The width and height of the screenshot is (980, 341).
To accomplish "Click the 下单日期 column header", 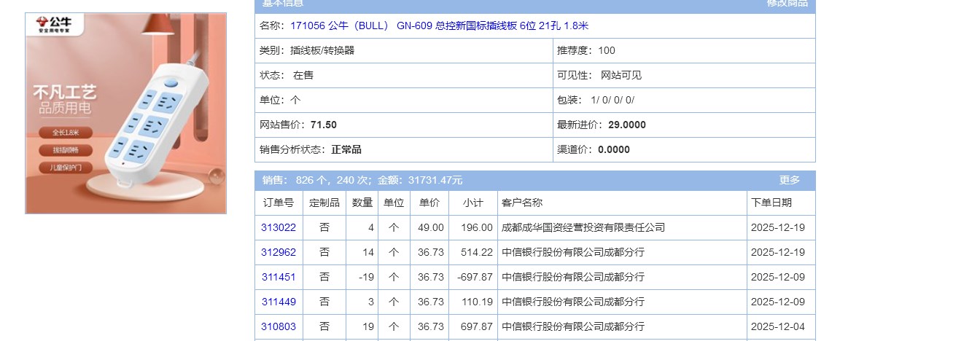I will point(771,203).
